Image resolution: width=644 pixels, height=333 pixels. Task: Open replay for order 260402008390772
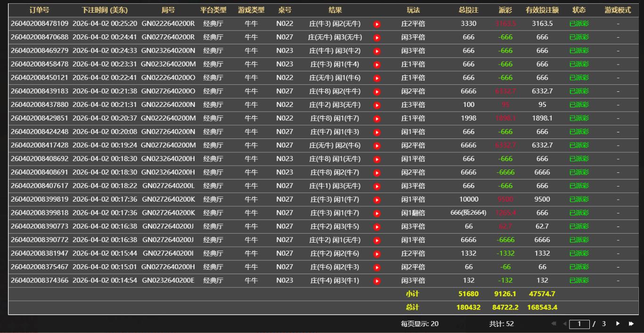[377, 240]
